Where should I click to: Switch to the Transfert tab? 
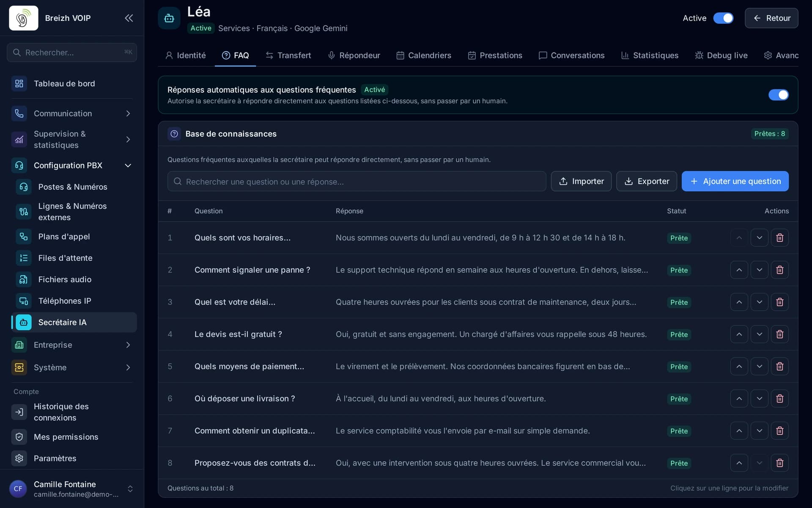(x=288, y=55)
